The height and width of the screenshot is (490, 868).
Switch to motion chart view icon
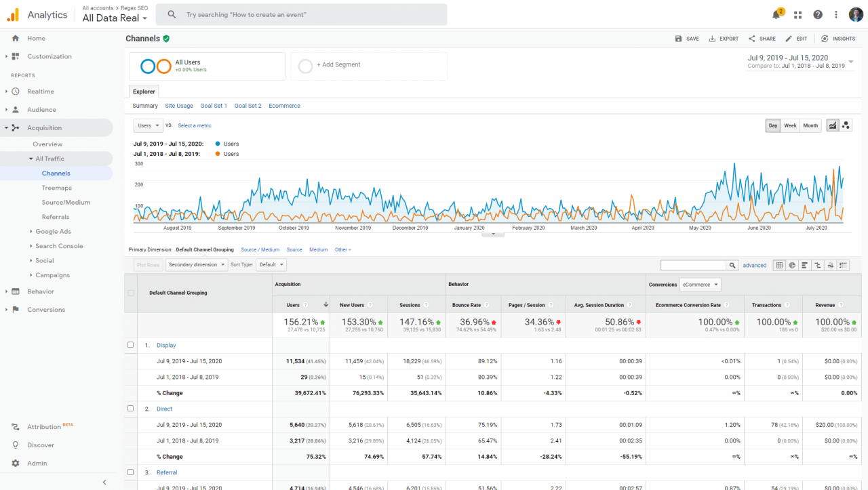[x=846, y=125]
